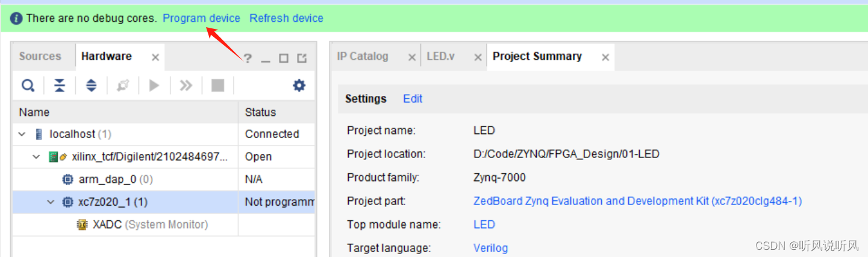Click the Float panel icon in Hardware header
Screen dimensions: 868x257
[302, 58]
